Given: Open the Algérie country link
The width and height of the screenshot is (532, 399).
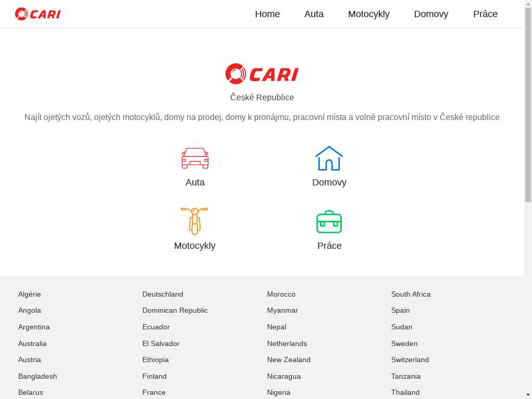Looking at the screenshot, I should coord(30,294).
